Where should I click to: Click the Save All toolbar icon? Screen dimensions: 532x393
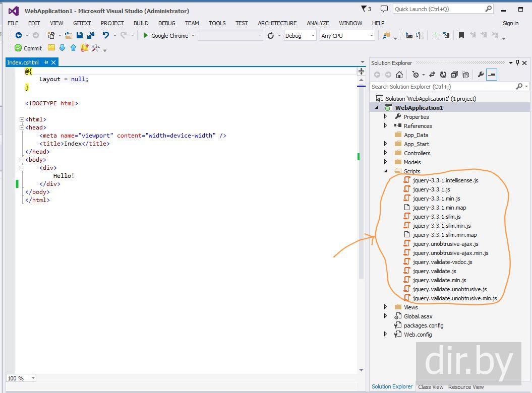pos(90,35)
